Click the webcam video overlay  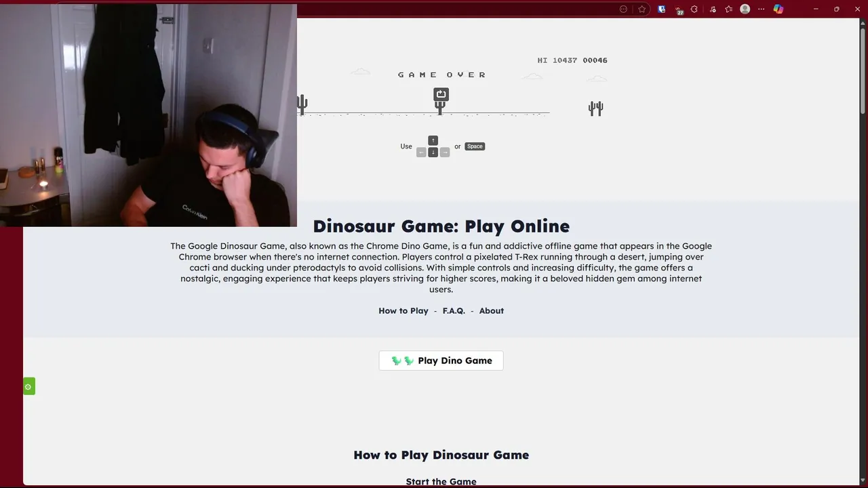point(149,115)
